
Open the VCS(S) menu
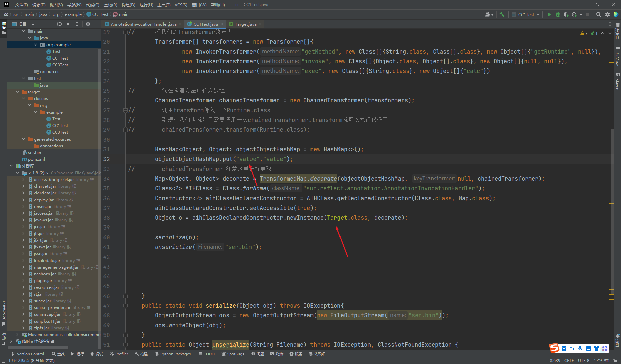181,5
